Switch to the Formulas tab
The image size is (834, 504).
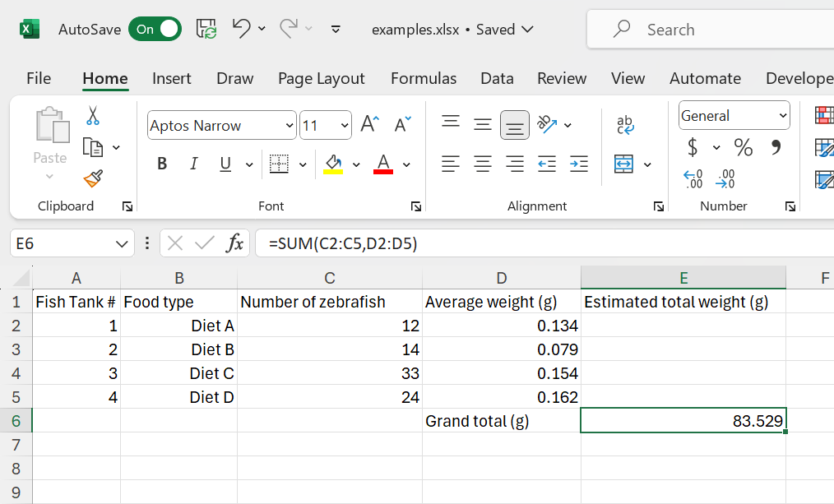click(423, 78)
